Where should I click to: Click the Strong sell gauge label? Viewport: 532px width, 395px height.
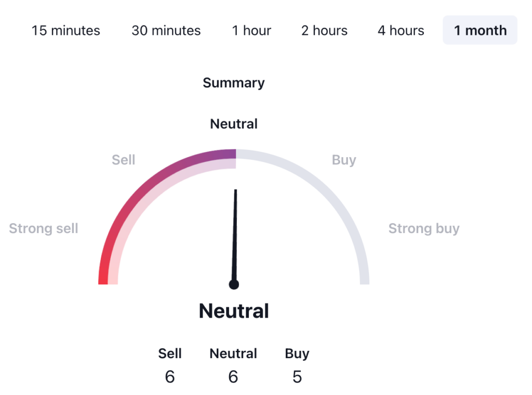tap(44, 228)
